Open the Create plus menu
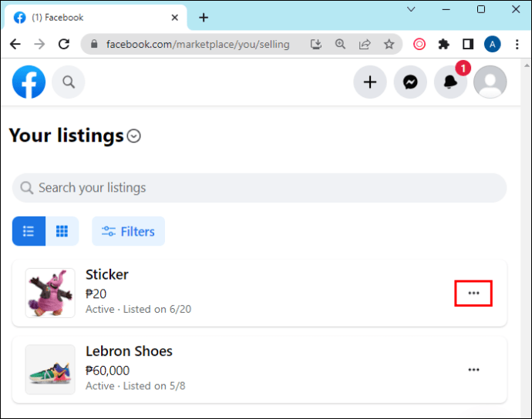This screenshot has width=532, height=419. click(370, 82)
